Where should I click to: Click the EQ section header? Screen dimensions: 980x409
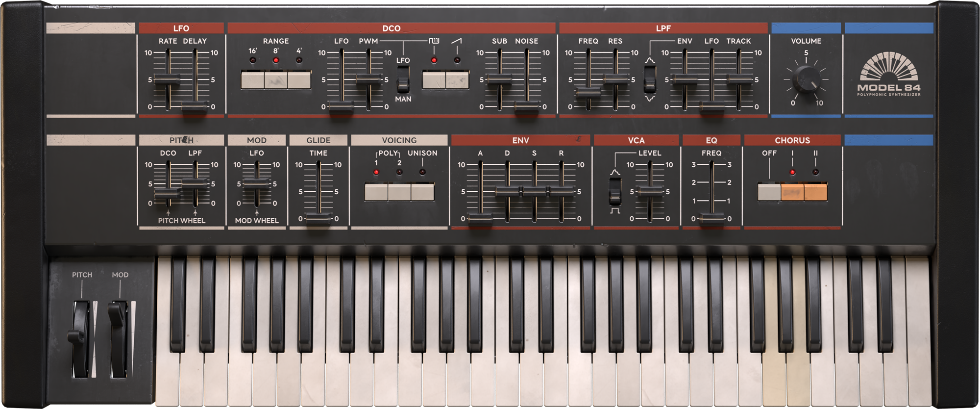711,140
